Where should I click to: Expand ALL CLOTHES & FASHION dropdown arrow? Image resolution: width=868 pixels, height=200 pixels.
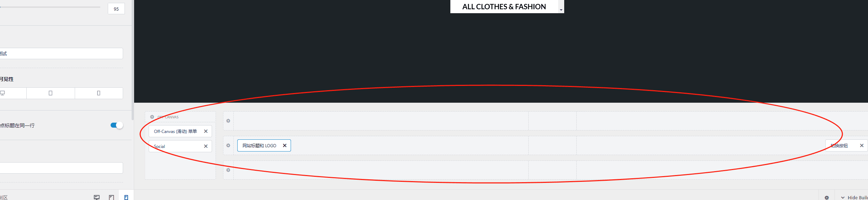(x=561, y=10)
